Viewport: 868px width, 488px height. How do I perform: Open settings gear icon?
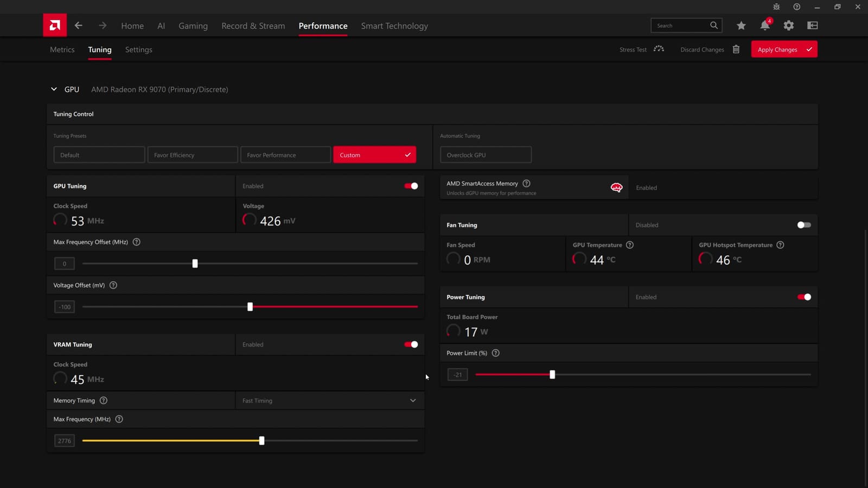point(789,25)
